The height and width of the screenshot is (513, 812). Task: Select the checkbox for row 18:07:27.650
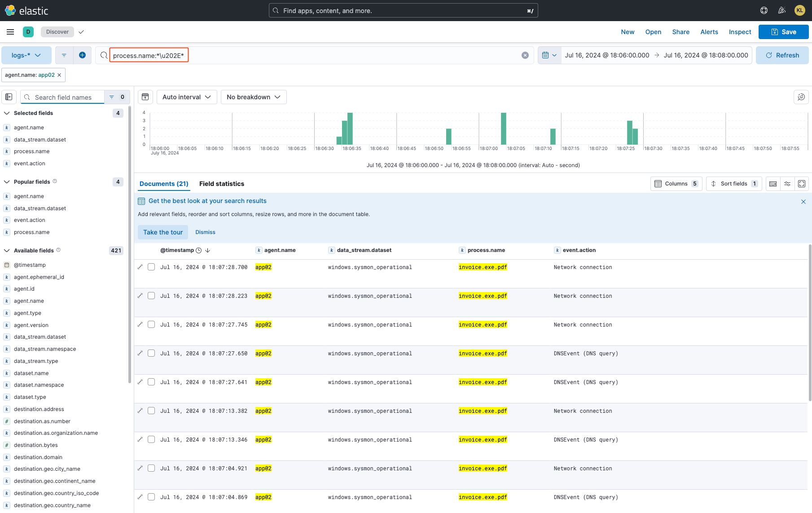click(x=151, y=353)
